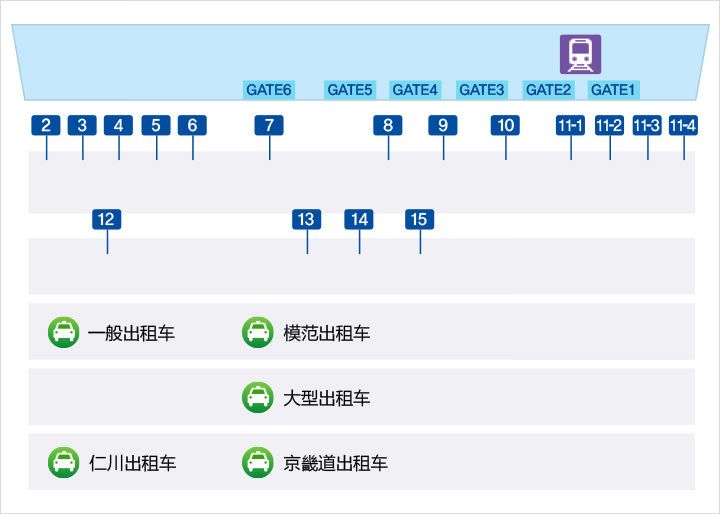This screenshot has width=720, height=514.
Task: Click the purple train station icon
Action: tap(580, 53)
